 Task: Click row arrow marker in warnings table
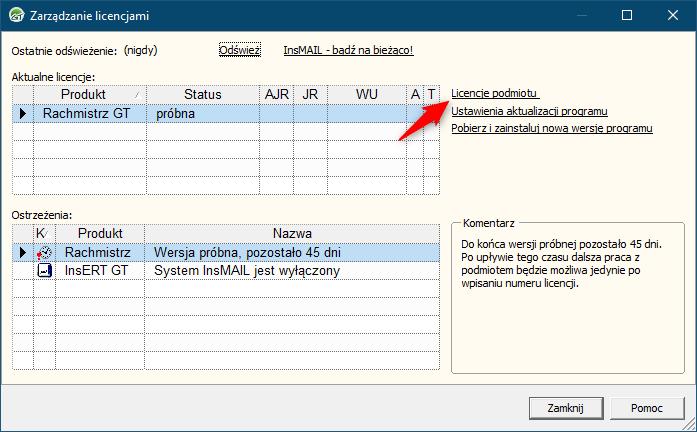(x=22, y=253)
